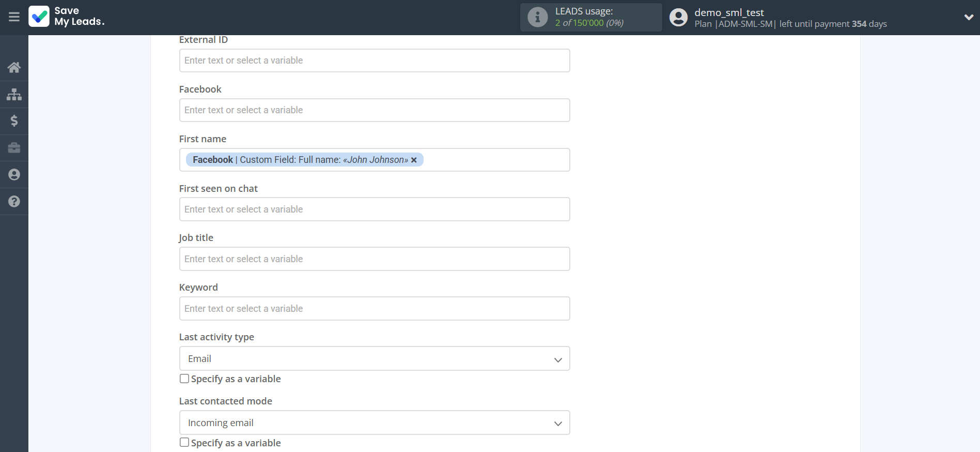This screenshot has height=452, width=980.
Task: Open the Last contacted mode dropdown
Action: (x=374, y=423)
